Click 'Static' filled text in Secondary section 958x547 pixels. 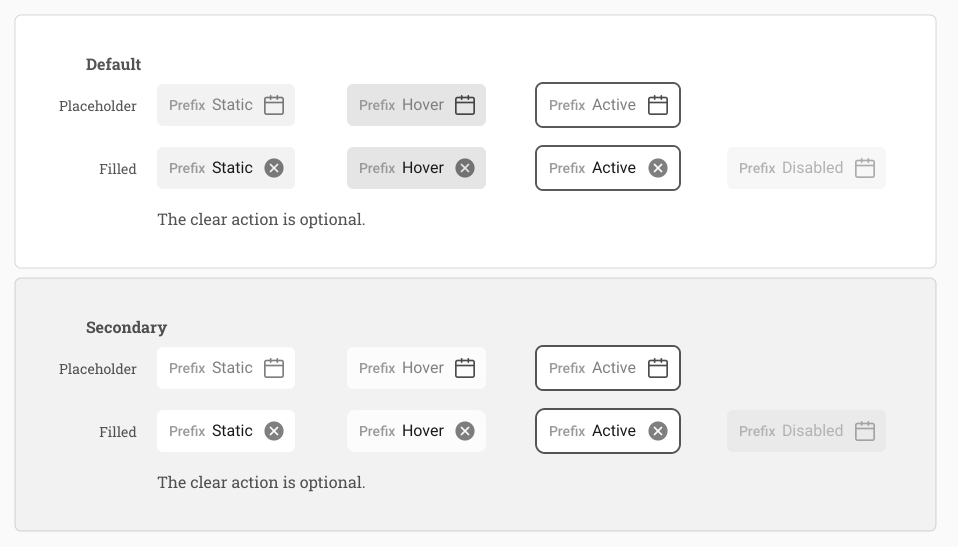coord(232,431)
